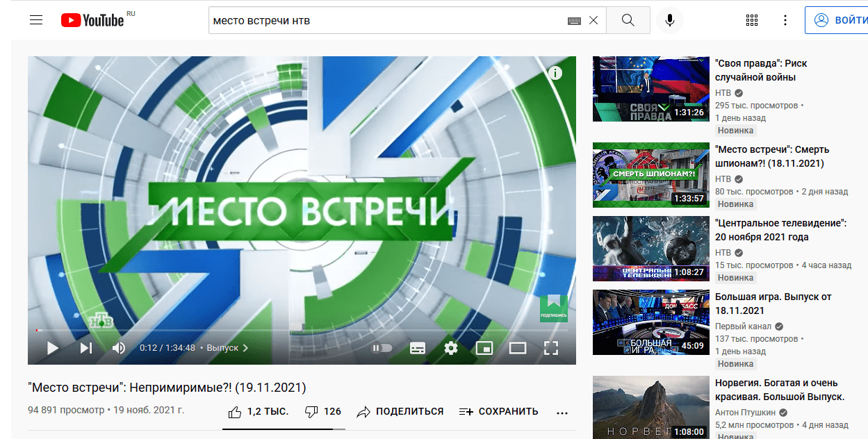The image size is (868, 439).
Task: Enter fullscreen mode
Action: pos(551,348)
